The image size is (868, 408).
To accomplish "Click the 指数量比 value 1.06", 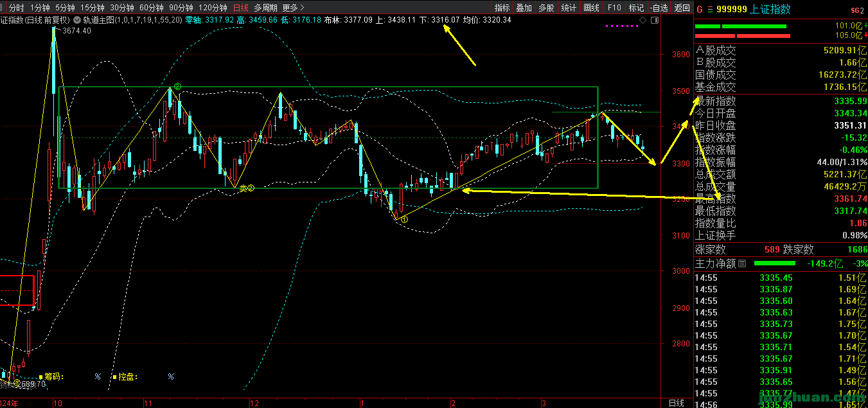I will (858, 223).
